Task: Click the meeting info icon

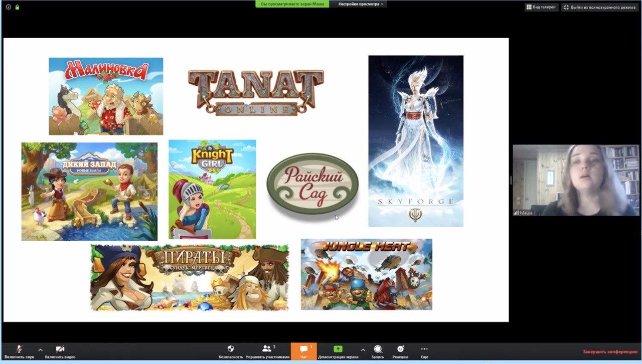Action: (9, 7)
